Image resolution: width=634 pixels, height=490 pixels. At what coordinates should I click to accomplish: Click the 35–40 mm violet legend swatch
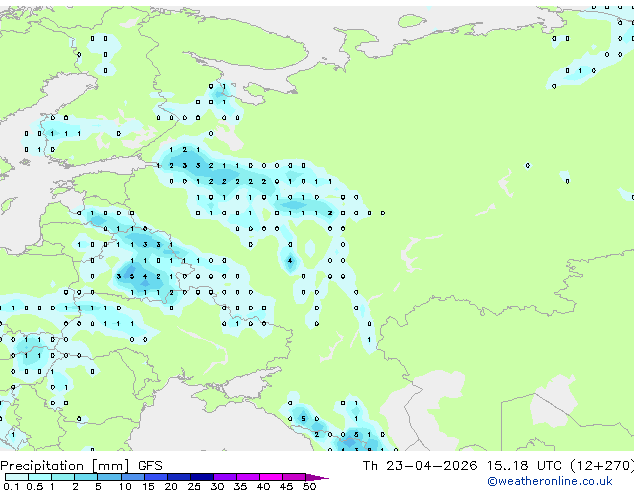(x=247, y=477)
